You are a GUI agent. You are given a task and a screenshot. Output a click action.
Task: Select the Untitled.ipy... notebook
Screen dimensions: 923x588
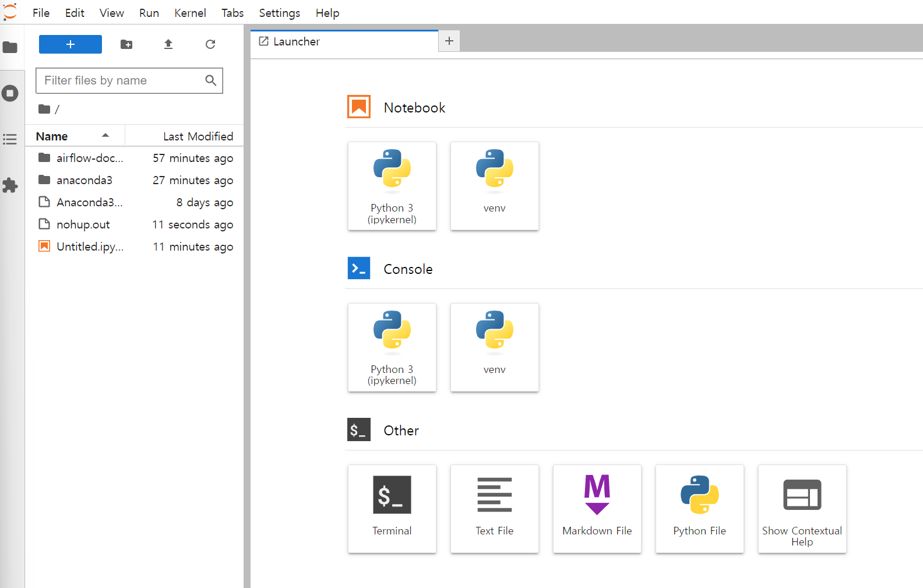[x=135, y=247]
